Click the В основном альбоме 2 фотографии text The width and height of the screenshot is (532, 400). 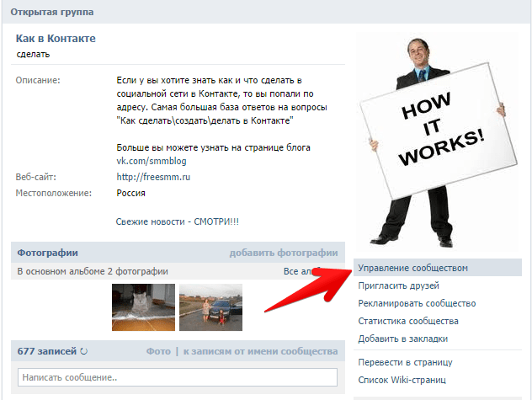pos(93,271)
